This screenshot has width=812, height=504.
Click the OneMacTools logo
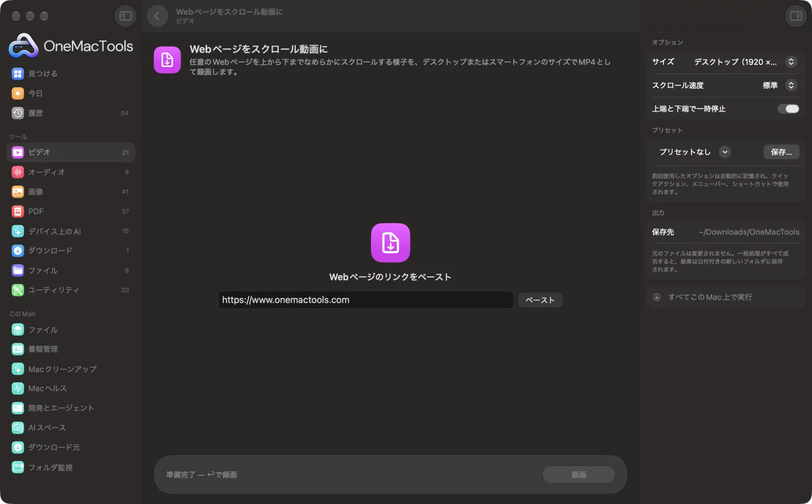pos(71,46)
